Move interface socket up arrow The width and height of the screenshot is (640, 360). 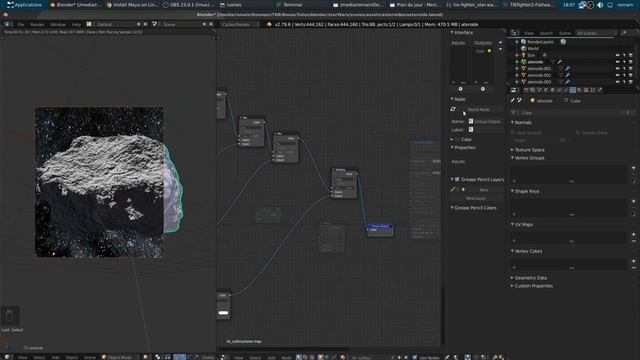500,42
